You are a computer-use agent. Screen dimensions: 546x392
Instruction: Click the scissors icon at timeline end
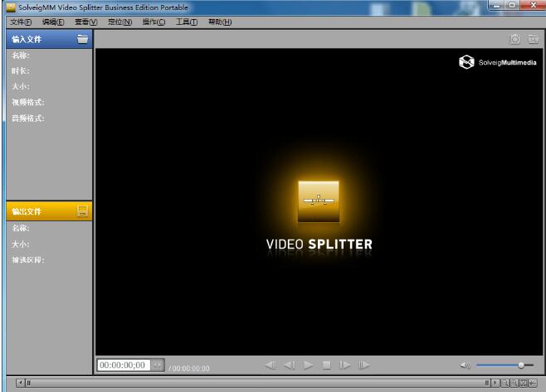coord(533,383)
